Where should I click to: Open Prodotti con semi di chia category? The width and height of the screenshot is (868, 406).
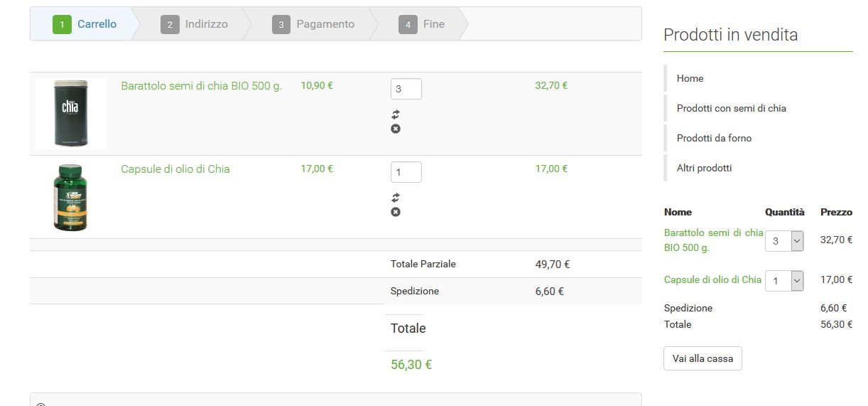pos(731,108)
